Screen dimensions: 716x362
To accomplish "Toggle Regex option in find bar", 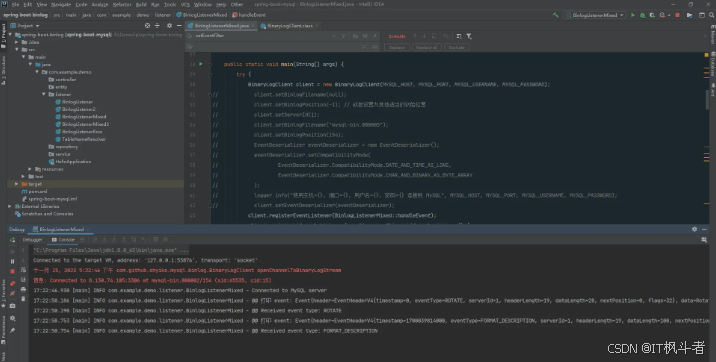I will point(375,36).
